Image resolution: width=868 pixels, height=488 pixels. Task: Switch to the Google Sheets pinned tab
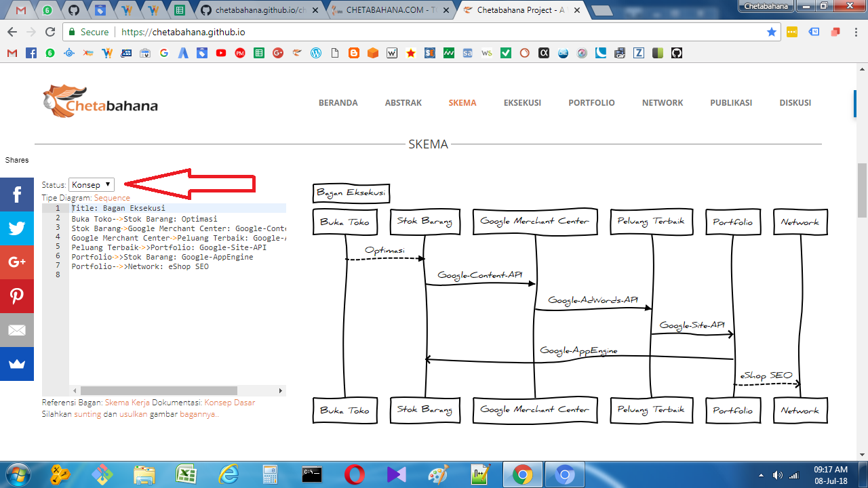click(179, 10)
